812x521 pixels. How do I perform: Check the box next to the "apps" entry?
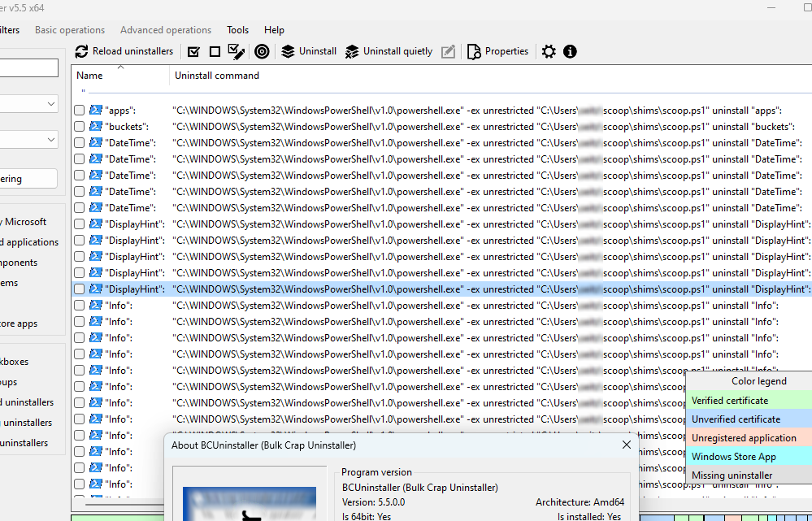pyautogui.click(x=79, y=110)
